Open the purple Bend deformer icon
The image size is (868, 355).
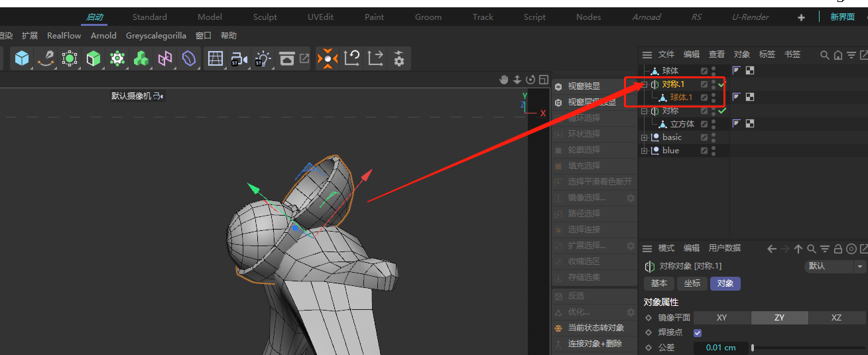coord(189,59)
